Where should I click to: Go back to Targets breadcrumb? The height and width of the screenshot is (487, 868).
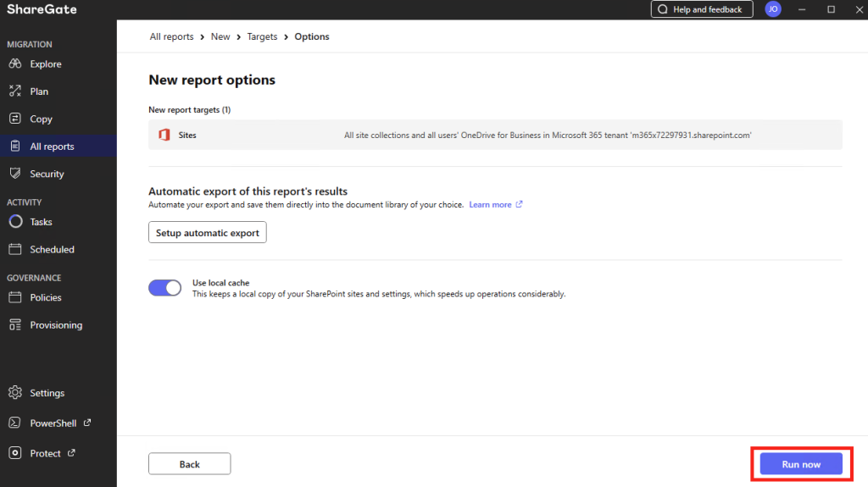pos(262,36)
